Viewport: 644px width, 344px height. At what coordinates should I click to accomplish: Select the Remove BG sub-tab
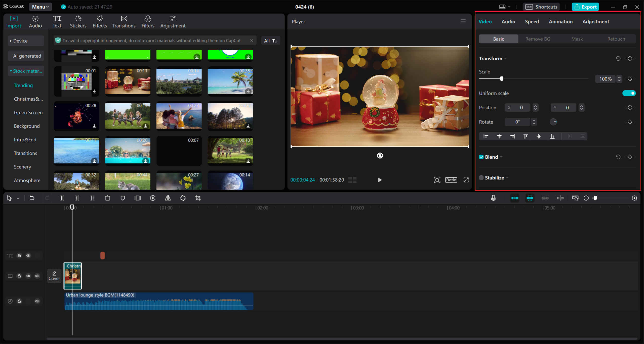coord(538,39)
